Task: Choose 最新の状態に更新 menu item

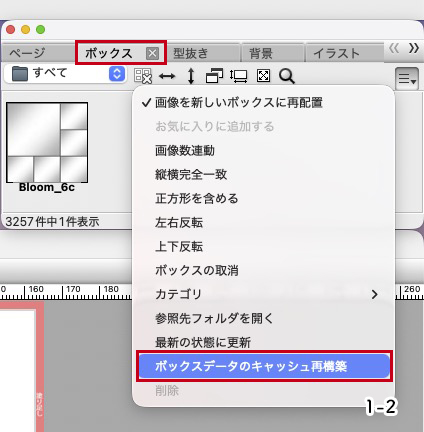Action: pos(263,342)
